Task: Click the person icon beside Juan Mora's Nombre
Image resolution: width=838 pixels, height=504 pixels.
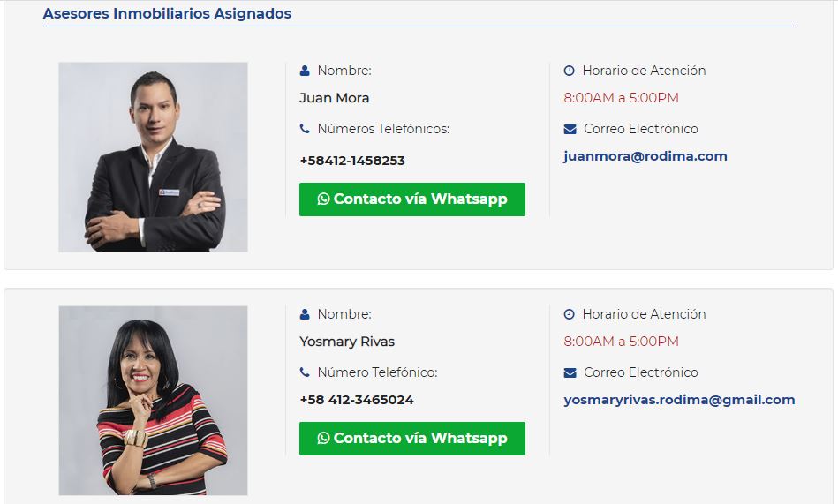Action: 305,71
